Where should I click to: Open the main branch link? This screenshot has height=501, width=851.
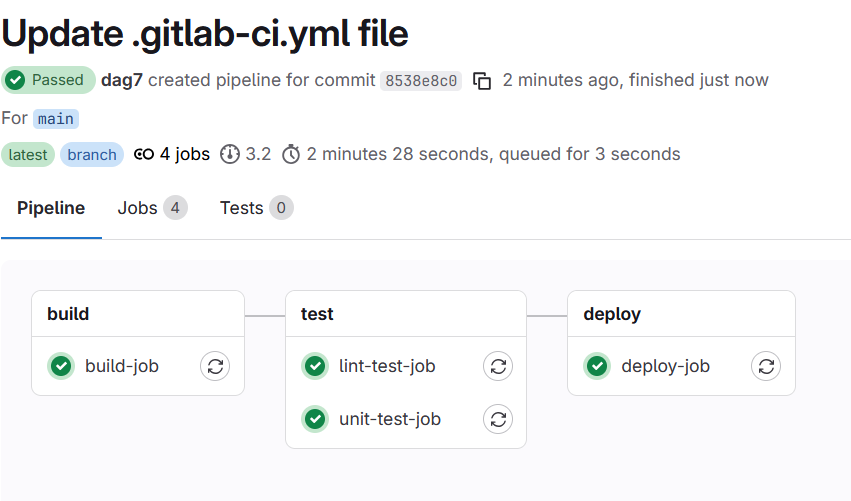[x=56, y=119]
